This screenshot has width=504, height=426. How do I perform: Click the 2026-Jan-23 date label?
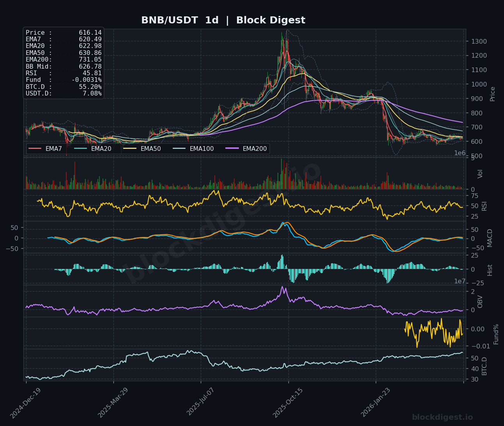click(x=375, y=403)
